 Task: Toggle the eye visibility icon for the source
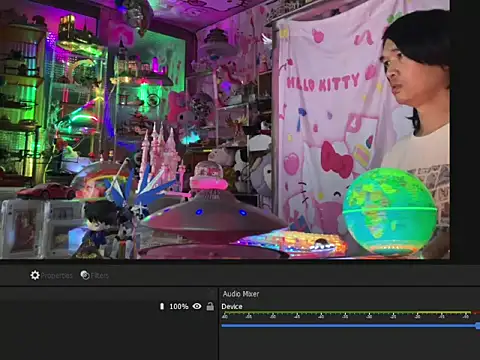[x=197, y=306]
